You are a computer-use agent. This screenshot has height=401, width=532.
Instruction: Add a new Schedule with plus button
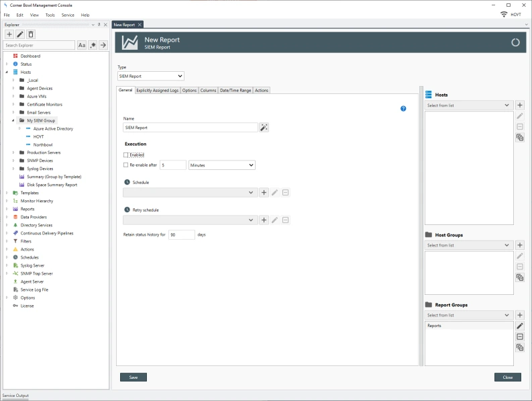click(x=264, y=192)
